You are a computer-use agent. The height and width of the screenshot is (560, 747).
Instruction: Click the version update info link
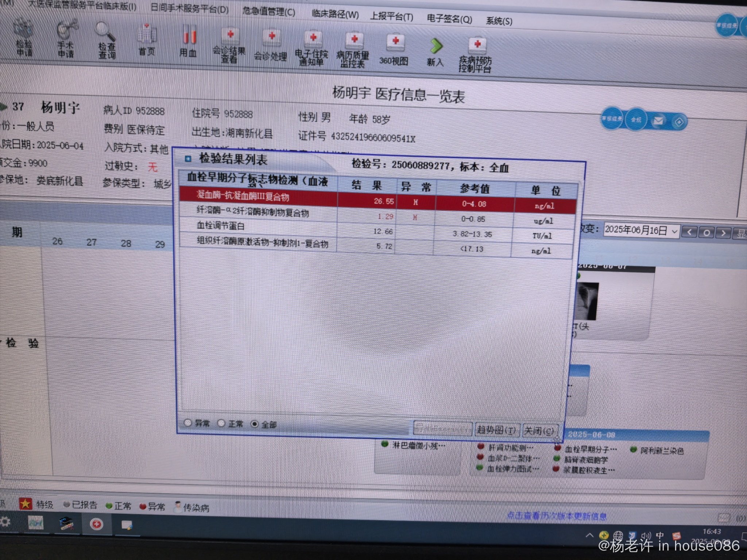[557, 516]
